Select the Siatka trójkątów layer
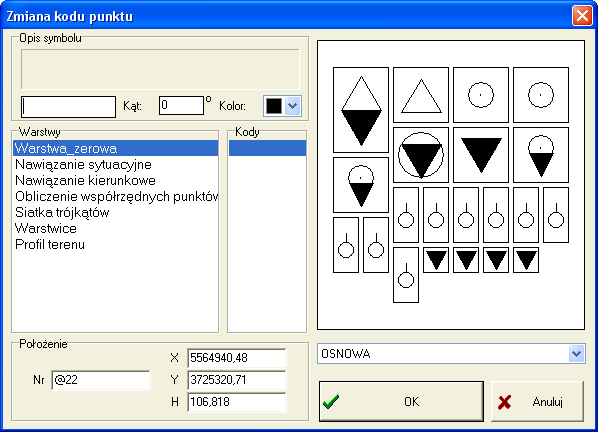This screenshot has height=432, width=598. (116, 212)
